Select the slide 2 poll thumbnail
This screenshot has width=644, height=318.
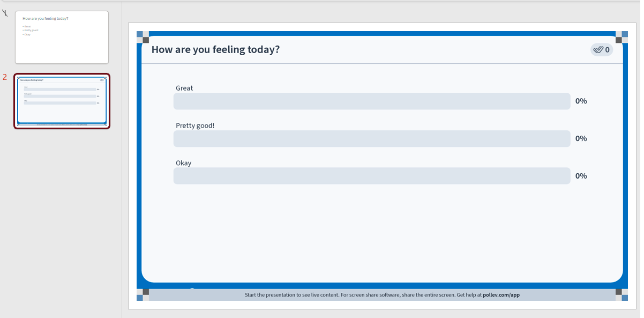point(62,101)
